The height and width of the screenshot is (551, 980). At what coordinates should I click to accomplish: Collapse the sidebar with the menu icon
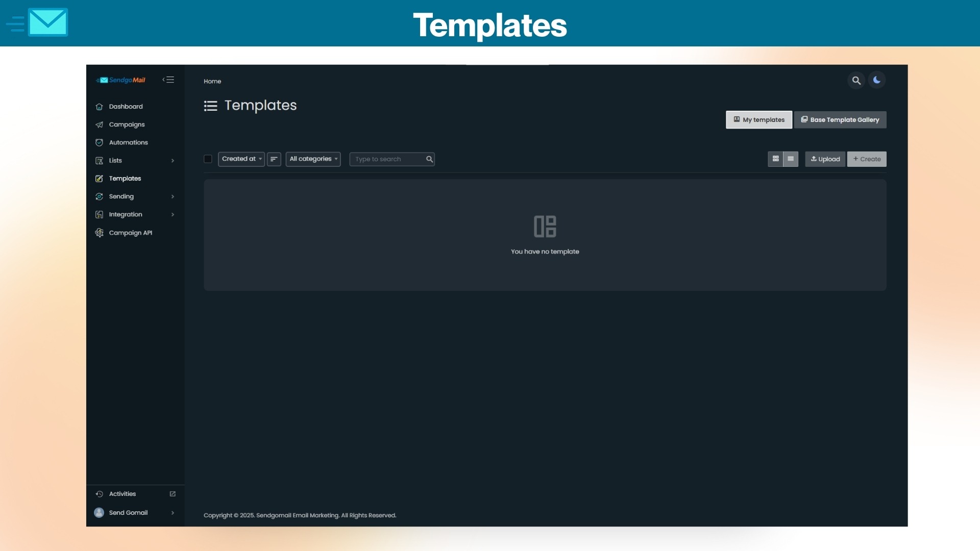pos(168,80)
